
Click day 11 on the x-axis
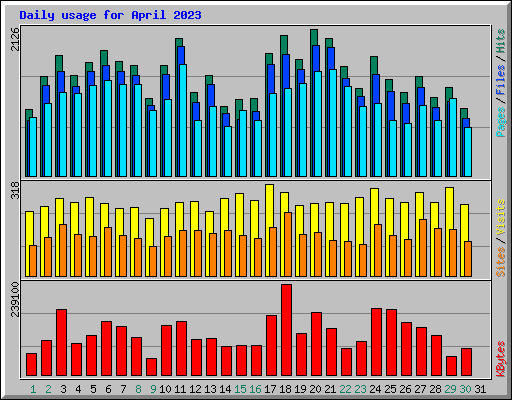(x=180, y=389)
